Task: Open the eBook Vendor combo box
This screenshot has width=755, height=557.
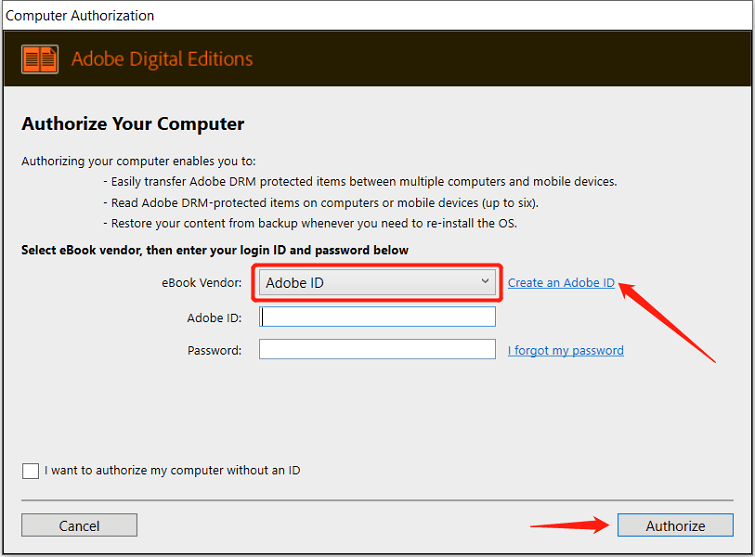Action: coord(377,282)
